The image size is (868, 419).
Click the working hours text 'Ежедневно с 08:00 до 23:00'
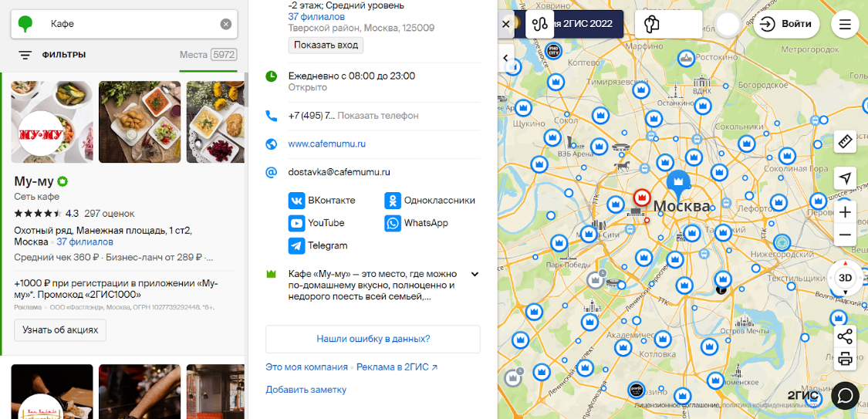[x=352, y=76]
